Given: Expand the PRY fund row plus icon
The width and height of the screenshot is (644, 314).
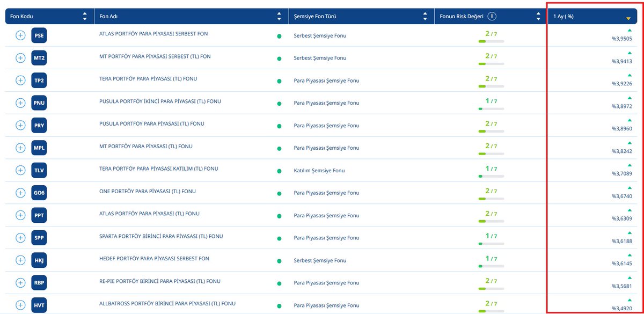Looking at the screenshot, I should (20, 125).
